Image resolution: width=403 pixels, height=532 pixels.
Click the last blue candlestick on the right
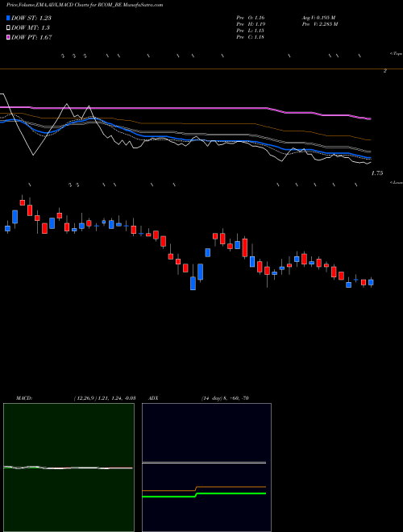371,282
